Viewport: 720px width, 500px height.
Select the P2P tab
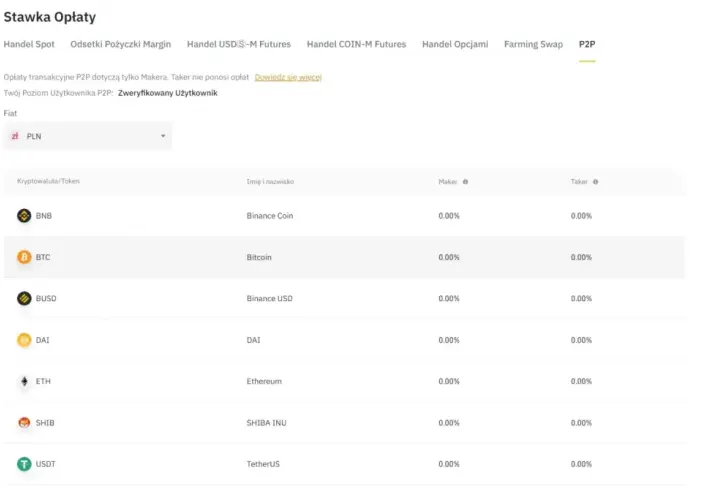[x=587, y=44]
